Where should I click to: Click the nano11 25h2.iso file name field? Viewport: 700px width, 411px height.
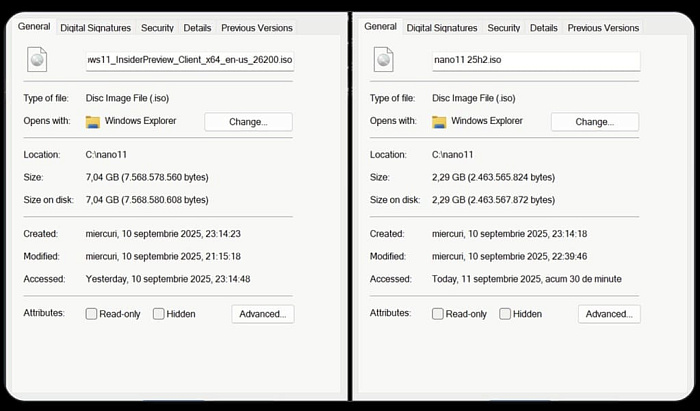[536, 60]
